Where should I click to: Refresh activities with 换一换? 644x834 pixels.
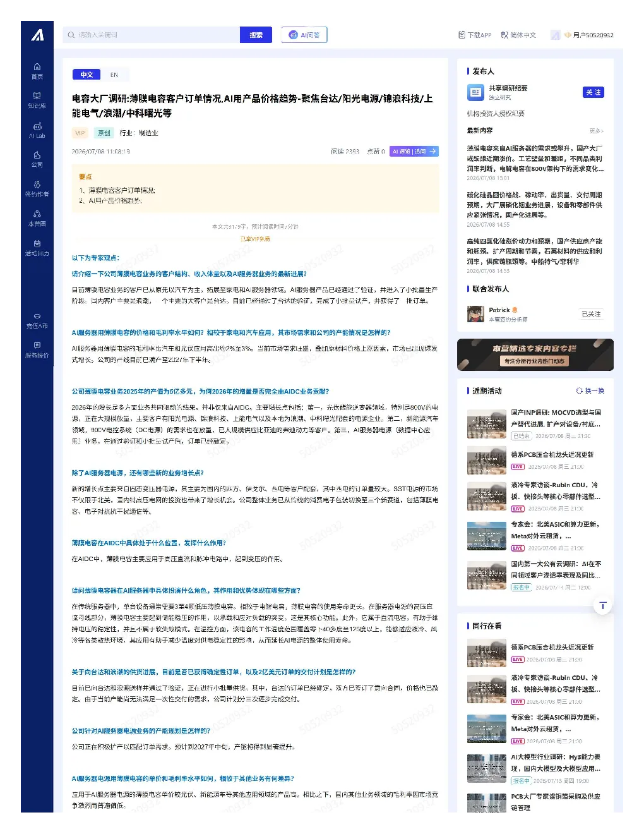click(x=590, y=390)
